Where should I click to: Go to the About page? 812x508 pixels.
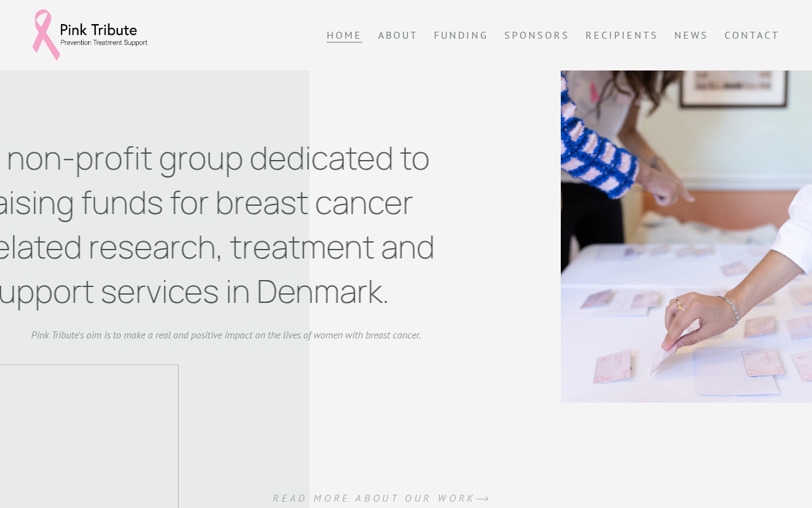tap(398, 36)
